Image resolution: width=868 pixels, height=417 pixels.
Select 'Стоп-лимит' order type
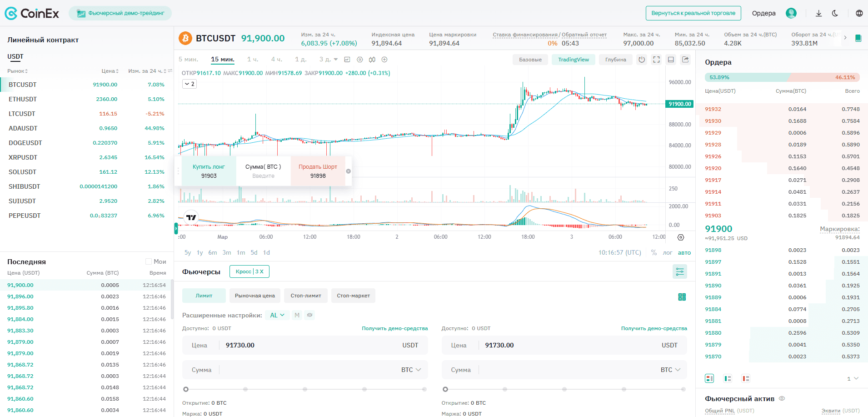[x=306, y=296]
